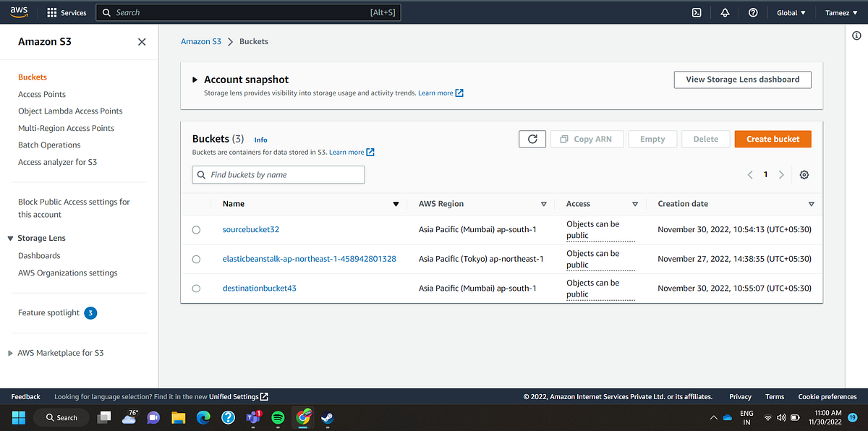Select the sourcebucket32 radio button
The height and width of the screenshot is (431, 868).
coord(196,229)
